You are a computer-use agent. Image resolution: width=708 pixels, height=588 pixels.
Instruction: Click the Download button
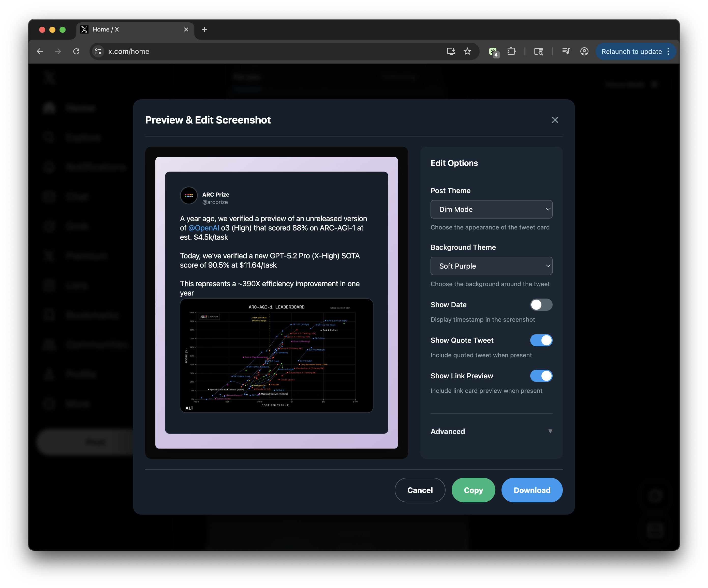pos(532,490)
